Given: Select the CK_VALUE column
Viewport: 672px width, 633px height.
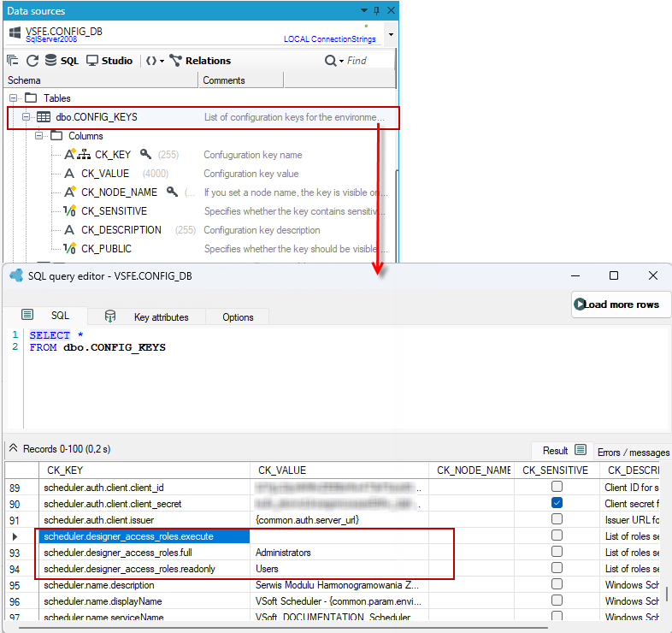Looking at the screenshot, I should 105,174.
